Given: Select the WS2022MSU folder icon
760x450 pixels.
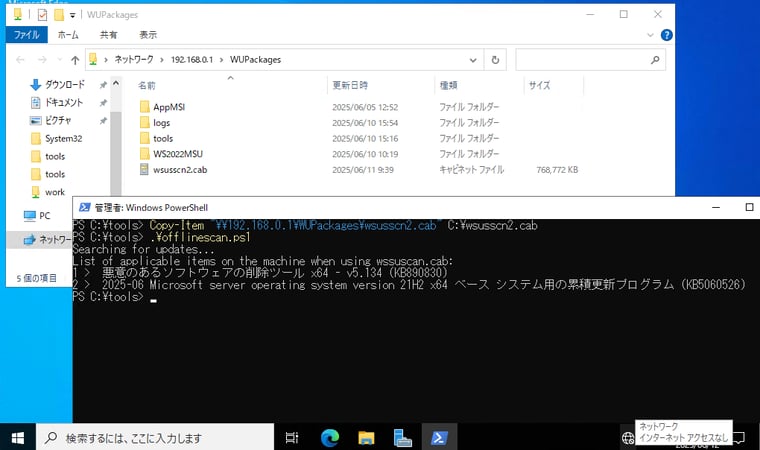Looking at the screenshot, I should tap(144, 154).
